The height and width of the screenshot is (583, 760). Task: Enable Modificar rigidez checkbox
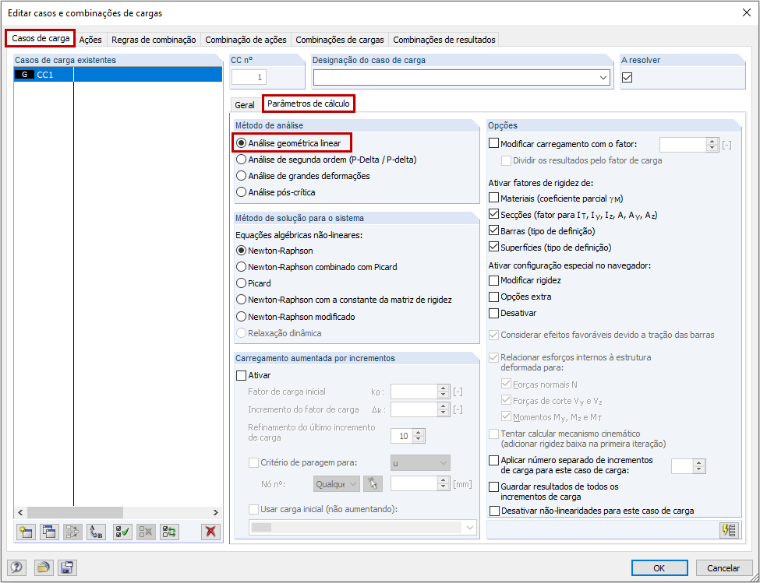tap(494, 280)
